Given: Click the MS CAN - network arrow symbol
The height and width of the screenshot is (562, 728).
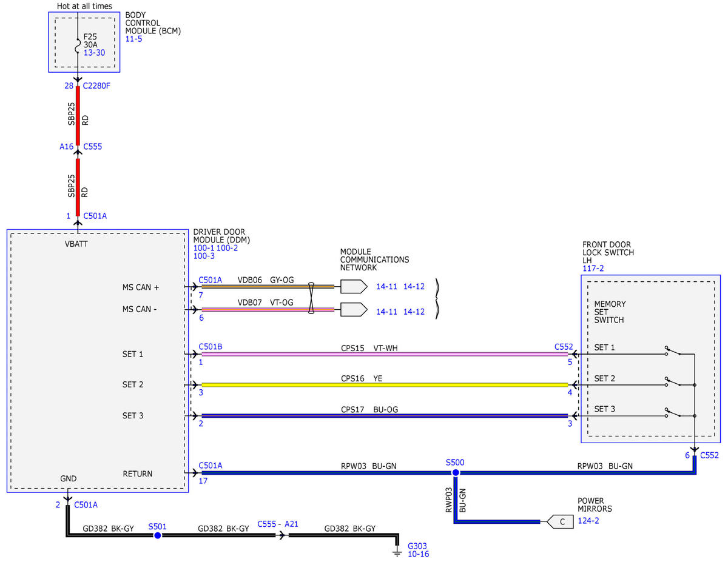Looking at the screenshot, I should (354, 309).
